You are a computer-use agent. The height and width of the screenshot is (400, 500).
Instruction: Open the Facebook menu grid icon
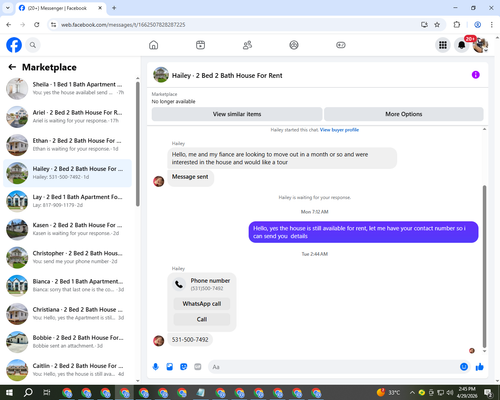(x=443, y=45)
